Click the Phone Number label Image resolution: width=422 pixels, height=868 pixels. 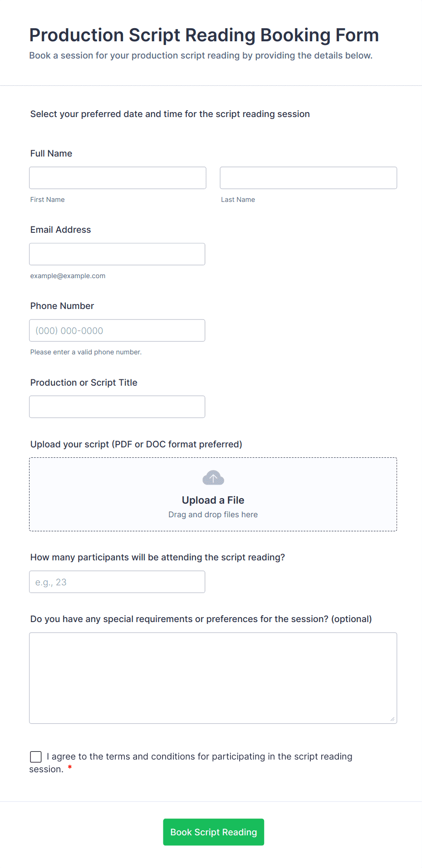tap(62, 306)
